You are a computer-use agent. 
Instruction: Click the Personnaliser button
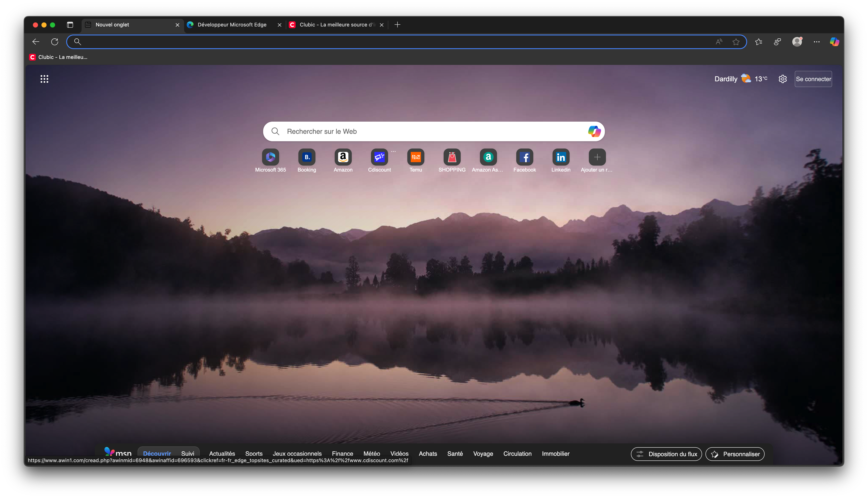[735, 454]
